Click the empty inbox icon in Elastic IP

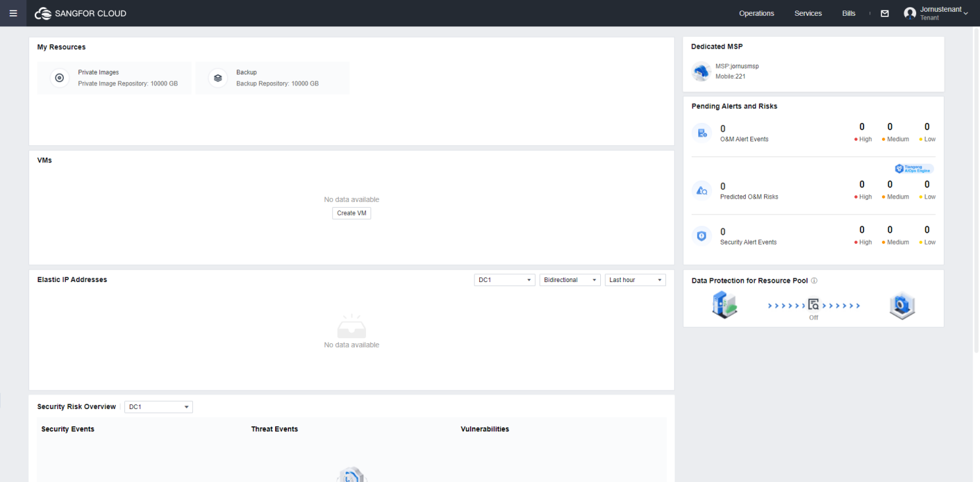point(351,327)
